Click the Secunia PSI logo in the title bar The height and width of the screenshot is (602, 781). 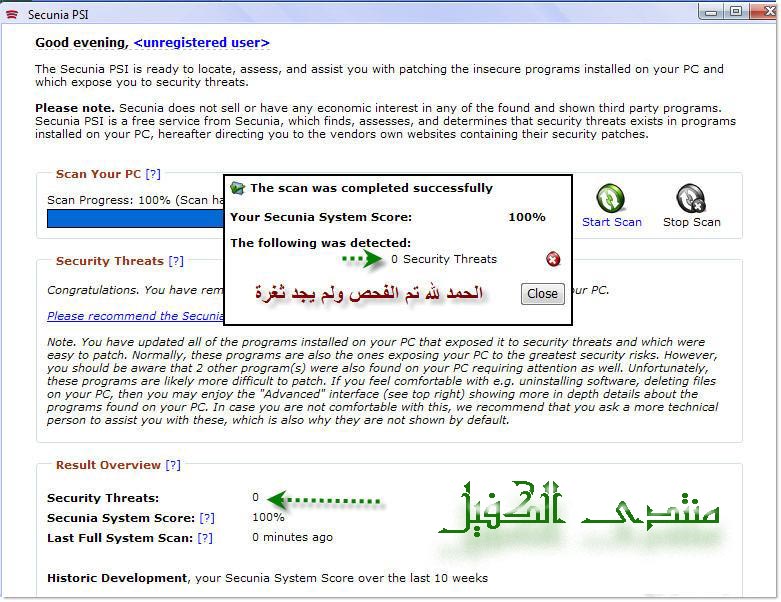pyautogui.click(x=12, y=12)
